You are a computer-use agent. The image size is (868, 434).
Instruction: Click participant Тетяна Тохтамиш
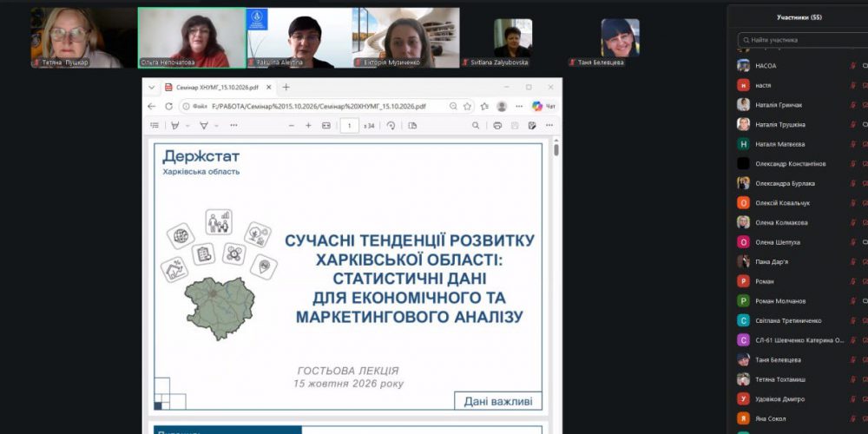[801, 379]
